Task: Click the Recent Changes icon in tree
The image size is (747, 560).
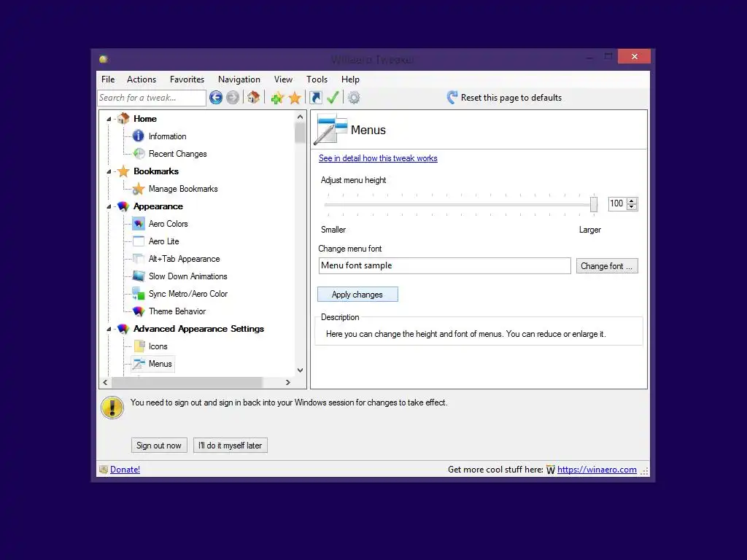Action: 139,153
